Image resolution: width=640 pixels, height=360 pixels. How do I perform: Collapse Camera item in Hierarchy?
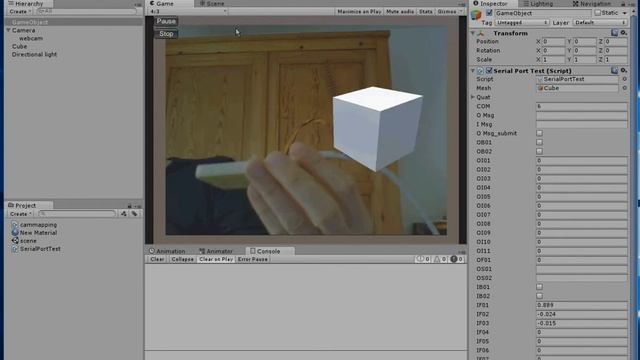point(8,30)
